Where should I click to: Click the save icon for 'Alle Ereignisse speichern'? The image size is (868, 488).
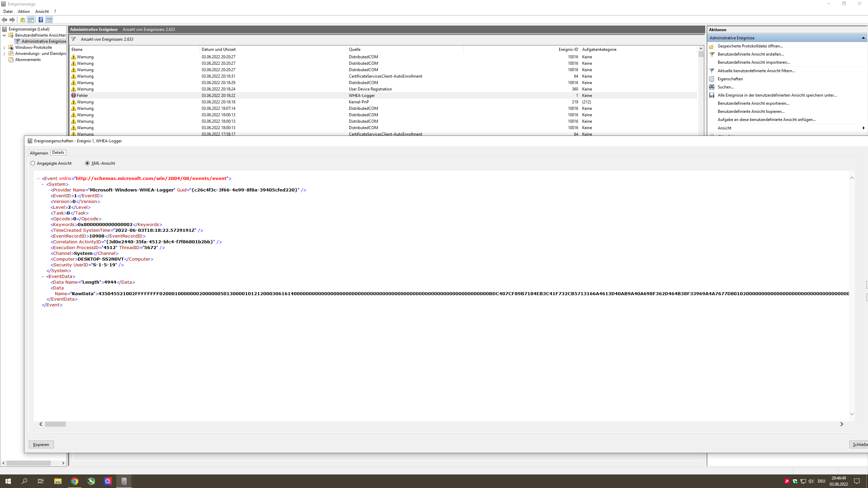712,95
